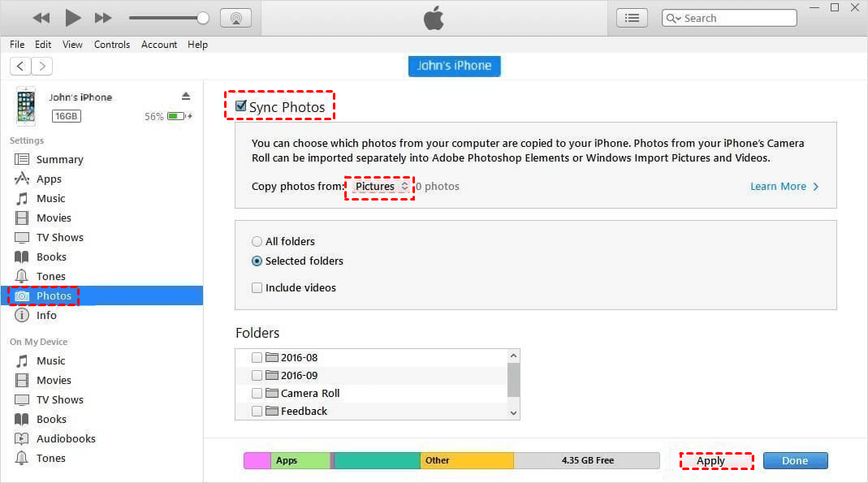The image size is (868, 483).
Task: Select the All folders radio button
Action: (x=257, y=241)
